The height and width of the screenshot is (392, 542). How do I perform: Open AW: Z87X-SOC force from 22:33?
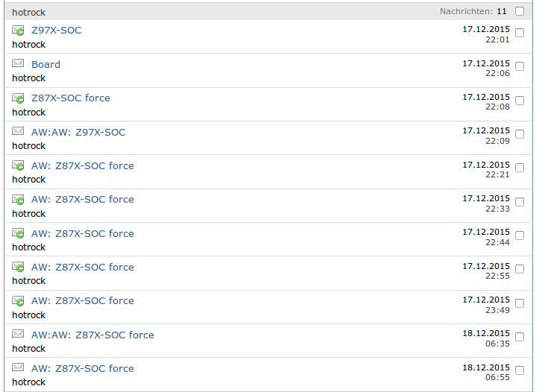pos(83,200)
